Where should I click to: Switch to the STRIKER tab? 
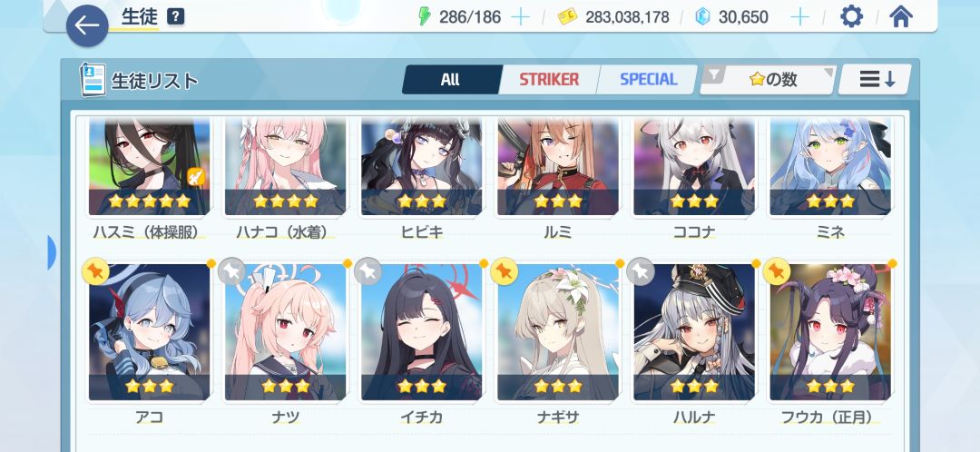pos(549,79)
